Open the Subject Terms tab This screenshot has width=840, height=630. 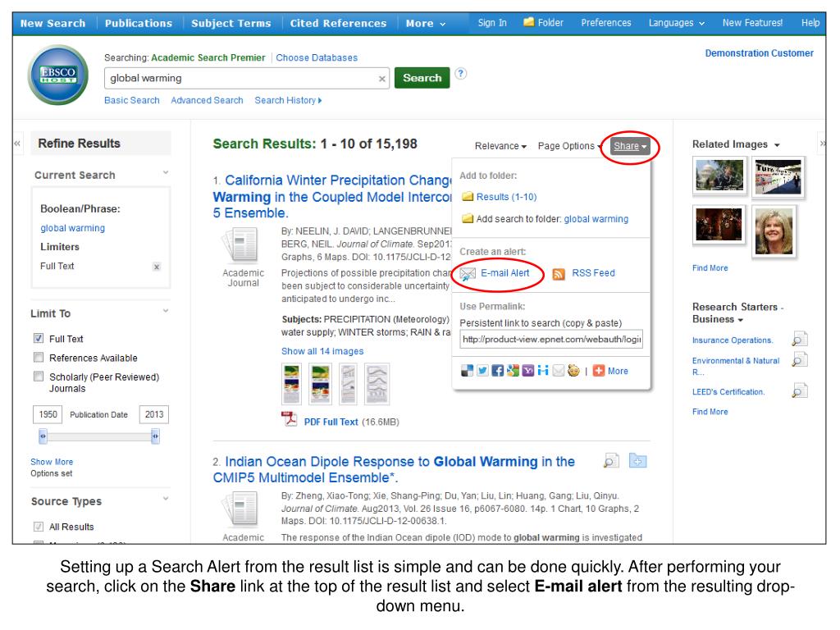(x=231, y=23)
